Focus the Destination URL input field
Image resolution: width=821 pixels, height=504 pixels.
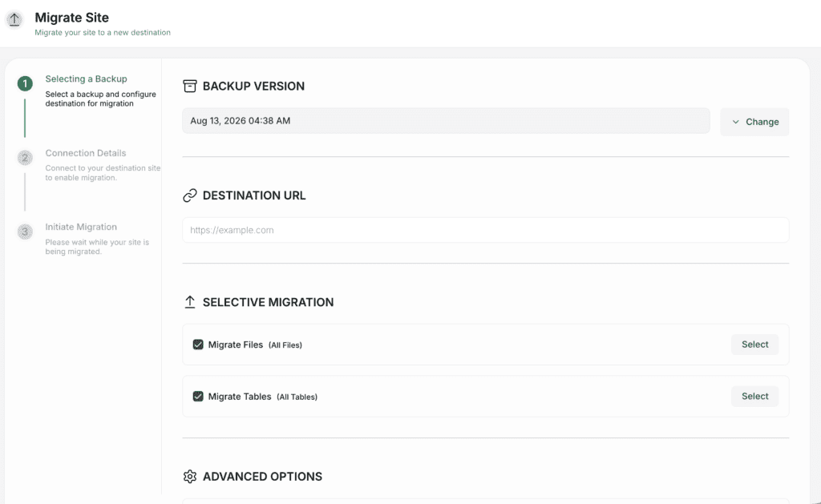pos(485,230)
